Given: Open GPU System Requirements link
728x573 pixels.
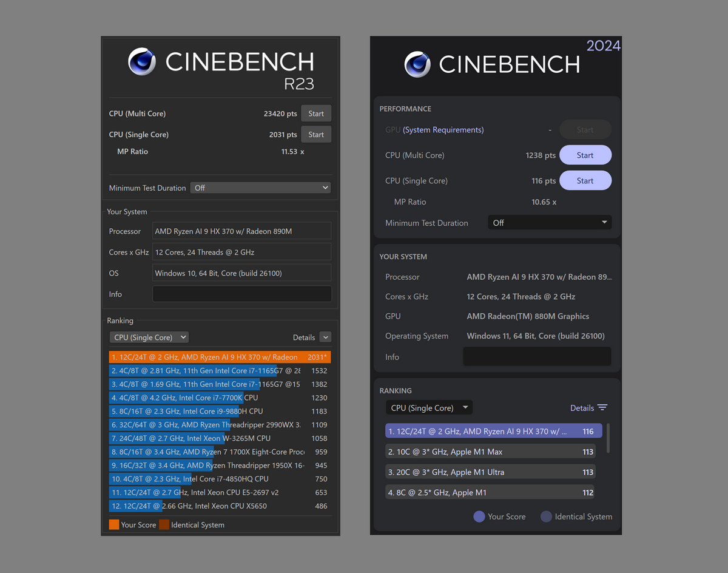Looking at the screenshot, I should click(443, 130).
